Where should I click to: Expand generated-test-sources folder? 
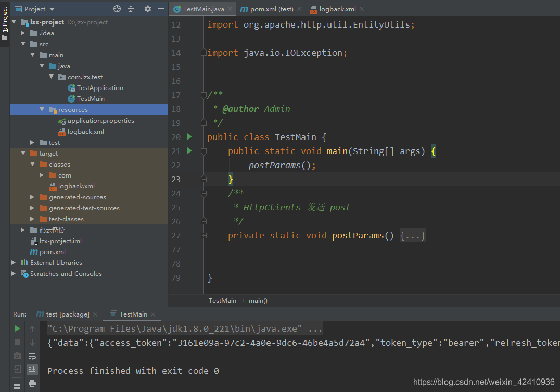pos(32,208)
